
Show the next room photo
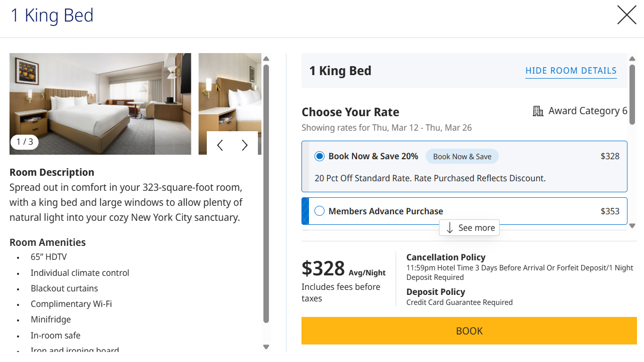pos(245,145)
